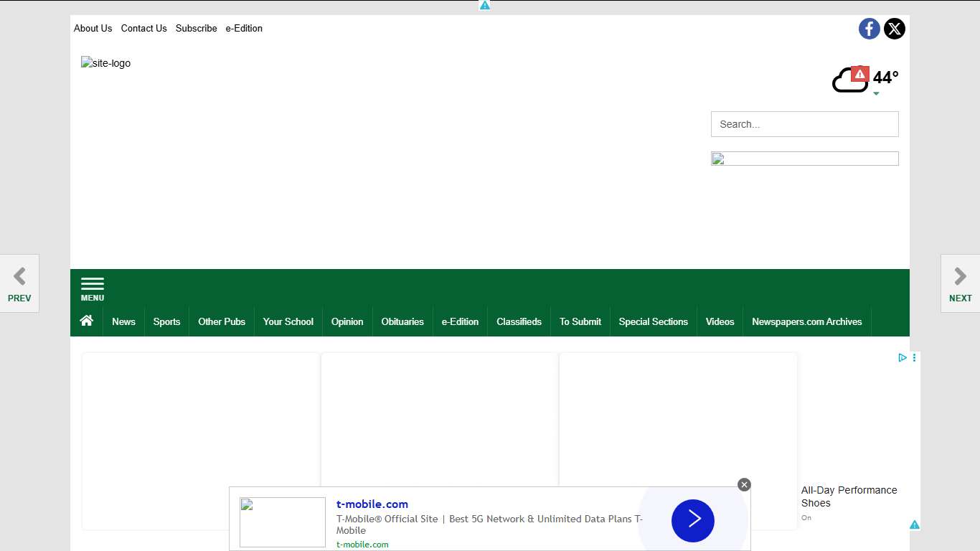Open the News navigation menu
The height and width of the screenshot is (551, 980).
[123, 321]
